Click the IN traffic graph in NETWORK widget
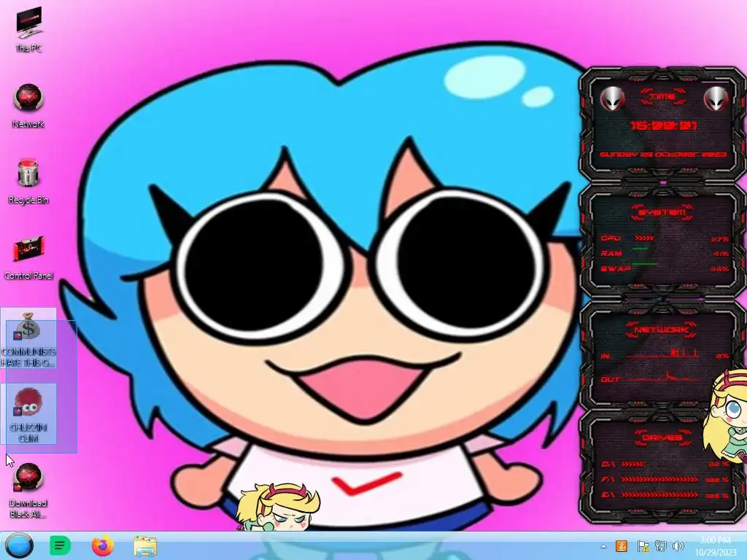This screenshot has width=747, height=560. pyautogui.click(x=662, y=354)
